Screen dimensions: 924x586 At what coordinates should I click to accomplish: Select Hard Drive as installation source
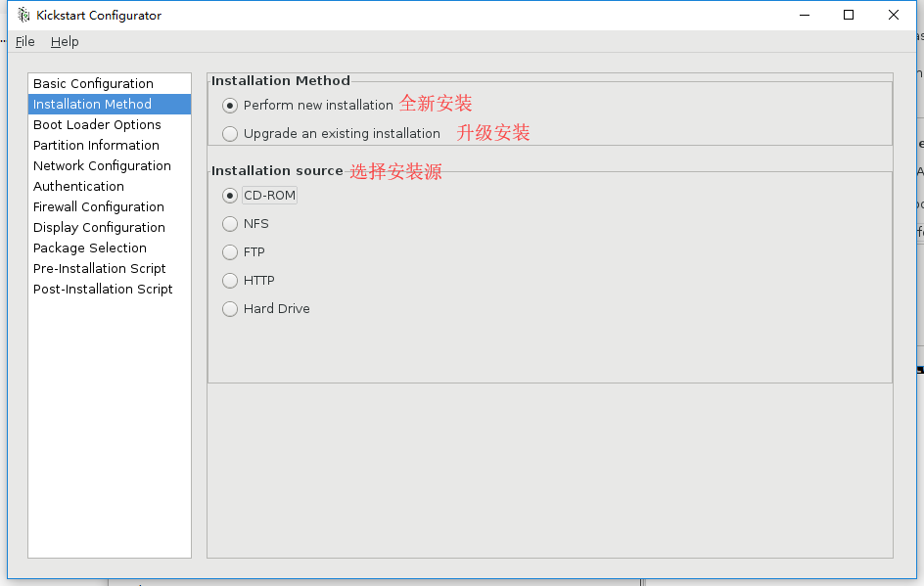point(230,308)
